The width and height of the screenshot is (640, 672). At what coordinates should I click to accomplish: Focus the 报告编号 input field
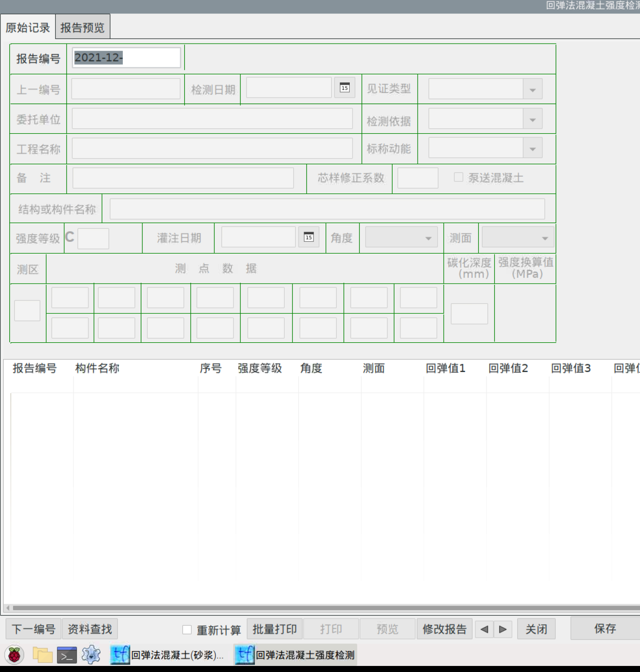pos(126,58)
